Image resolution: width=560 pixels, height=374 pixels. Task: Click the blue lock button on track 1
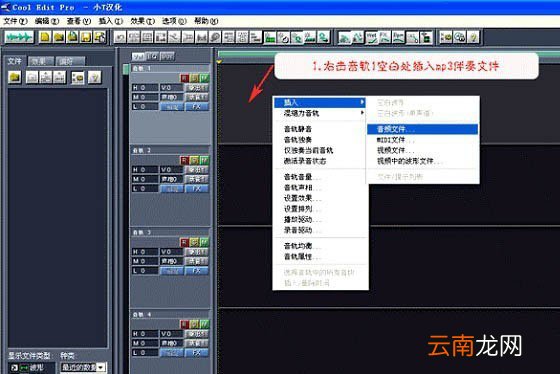click(172, 106)
